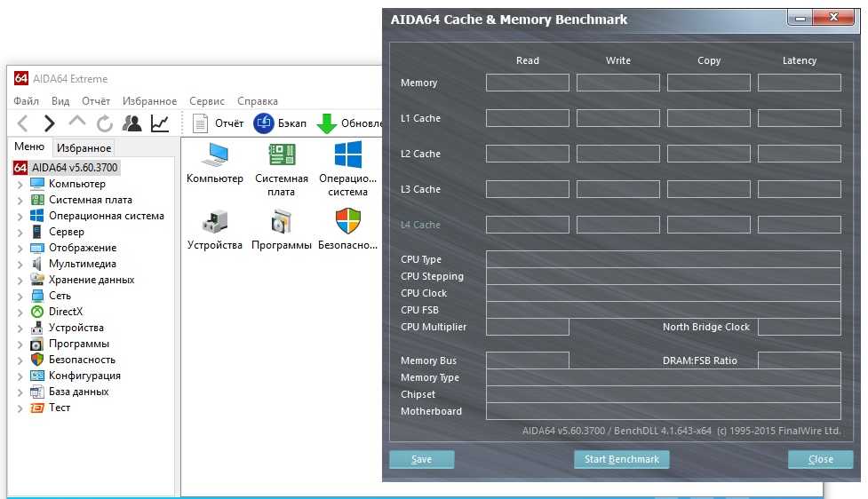Click the Бэкап backup toolbar button
This screenshot has height=499, width=868.
280,123
